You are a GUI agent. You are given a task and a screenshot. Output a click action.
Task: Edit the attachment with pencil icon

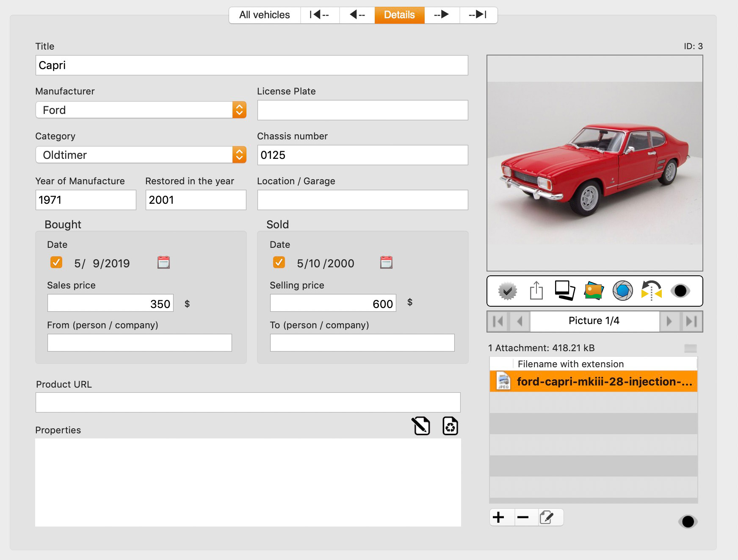(x=547, y=517)
